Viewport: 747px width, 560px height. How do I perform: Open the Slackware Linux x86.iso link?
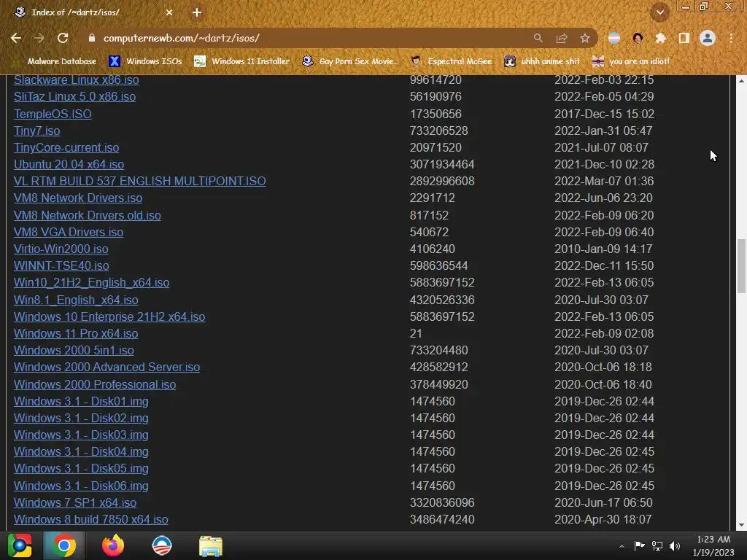pyautogui.click(x=76, y=79)
